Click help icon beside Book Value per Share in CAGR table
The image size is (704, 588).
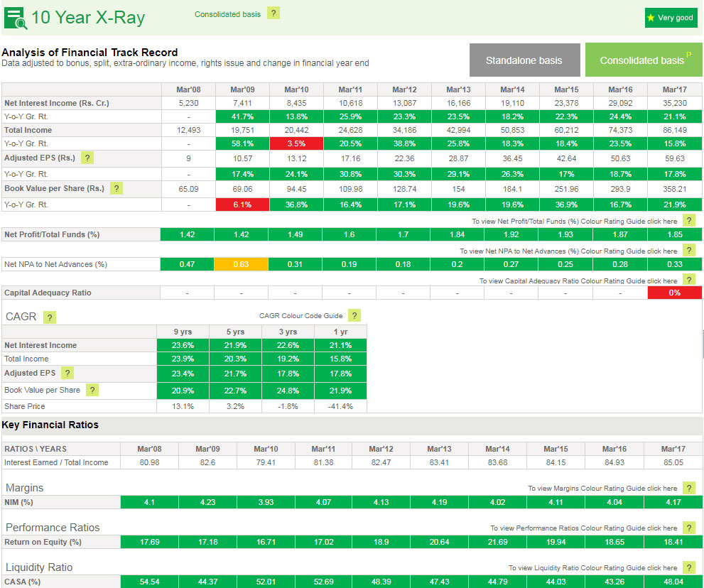[x=92, y=390]
